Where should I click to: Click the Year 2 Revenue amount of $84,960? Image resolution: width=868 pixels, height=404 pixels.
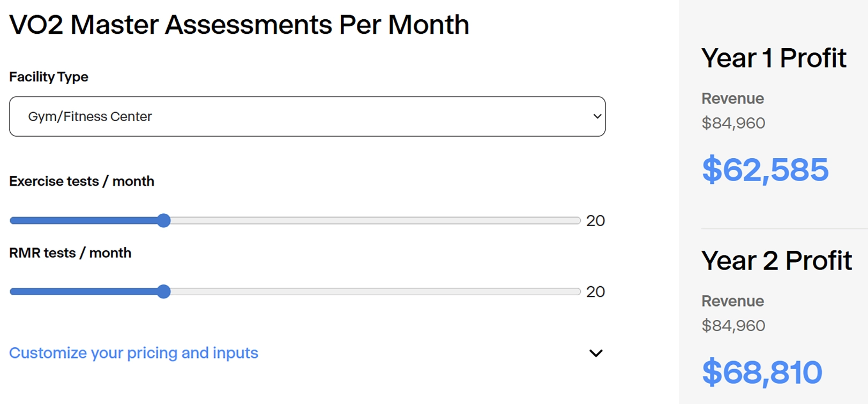734,325
